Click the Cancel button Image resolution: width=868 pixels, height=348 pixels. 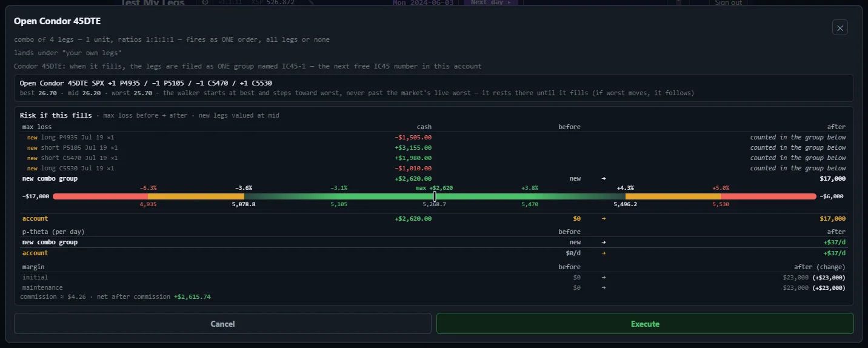[x=222, y=324]
